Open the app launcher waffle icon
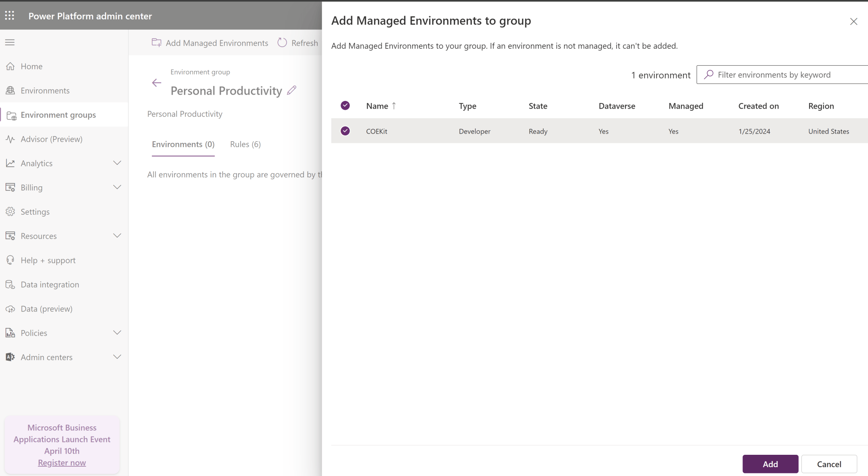868x476 pixels. 10,16
